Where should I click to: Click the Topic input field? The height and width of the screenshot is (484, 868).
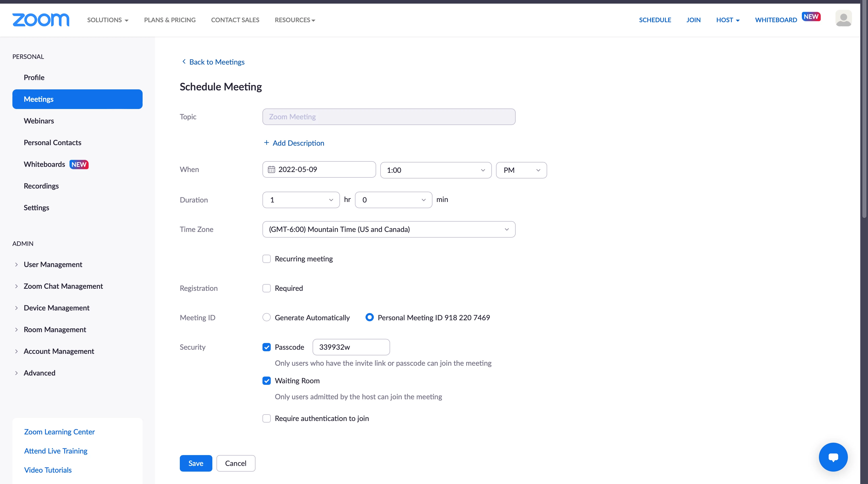(389, 116)
